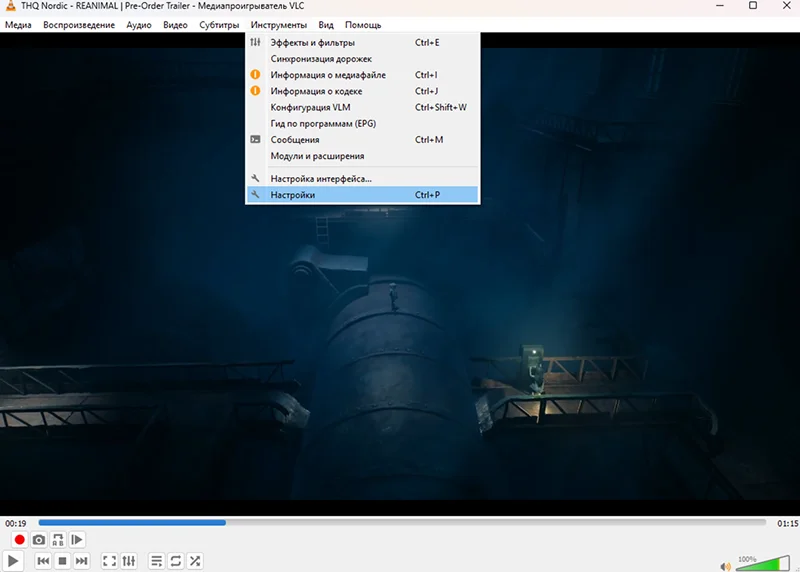Toggle loop repeat mode
Viewport: 800px width, 572px height.
pyautogui.click(x=176, y=561)
